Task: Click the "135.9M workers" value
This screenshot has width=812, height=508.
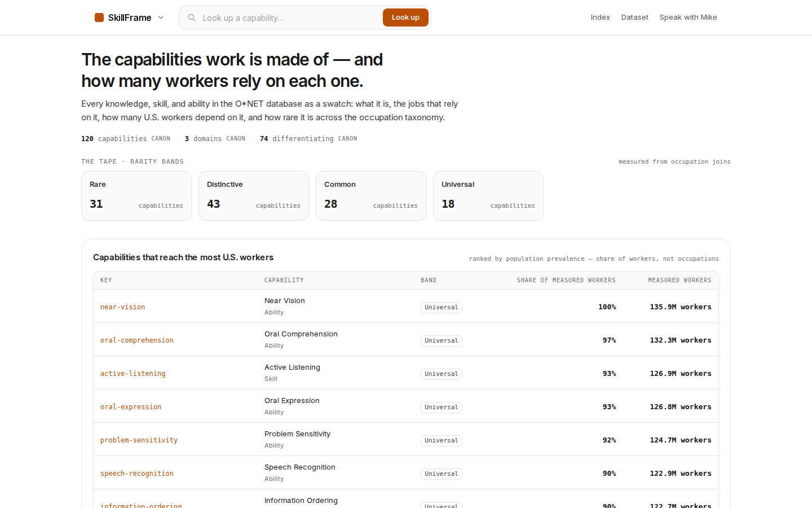Action: coord(681,307)
